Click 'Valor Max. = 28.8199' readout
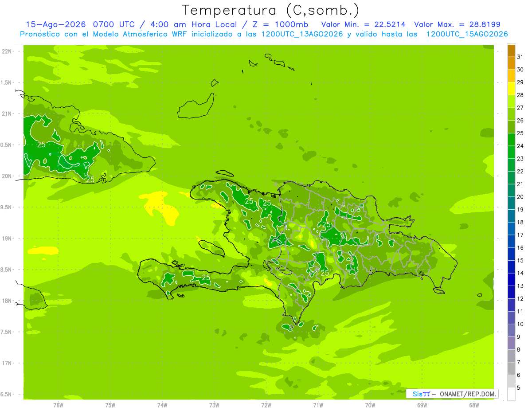Screen dimensions: 532x411 pyautogui.click(x=457, y=24)
